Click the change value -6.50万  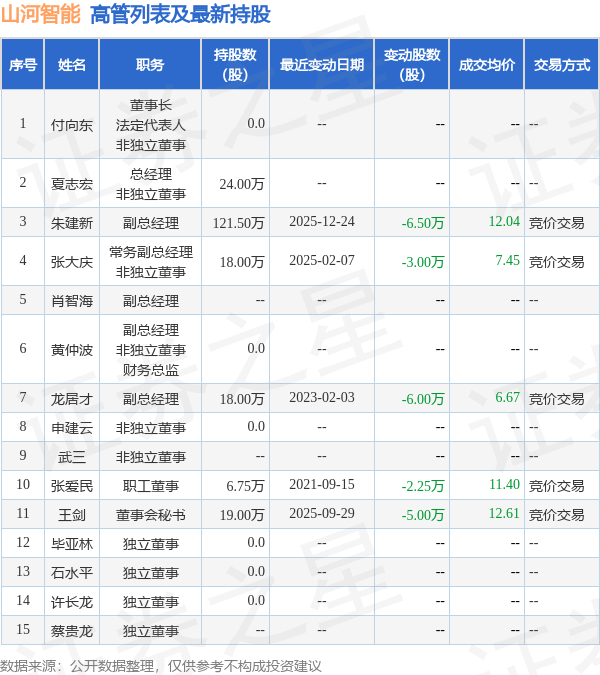(423, 223)
